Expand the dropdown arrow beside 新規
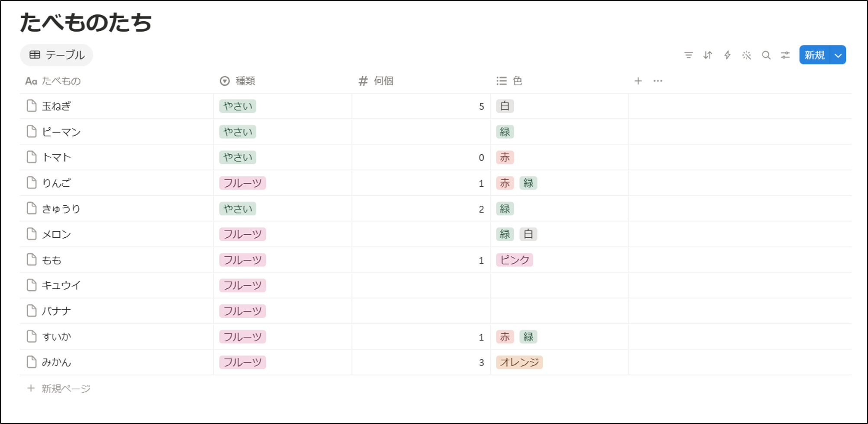This screenshot has width=868, height=424. click(x=838, y=55)
